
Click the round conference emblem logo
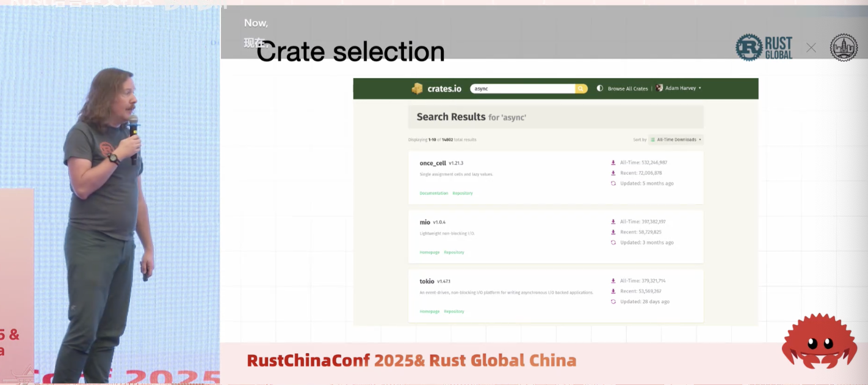(x=844, y=48)
